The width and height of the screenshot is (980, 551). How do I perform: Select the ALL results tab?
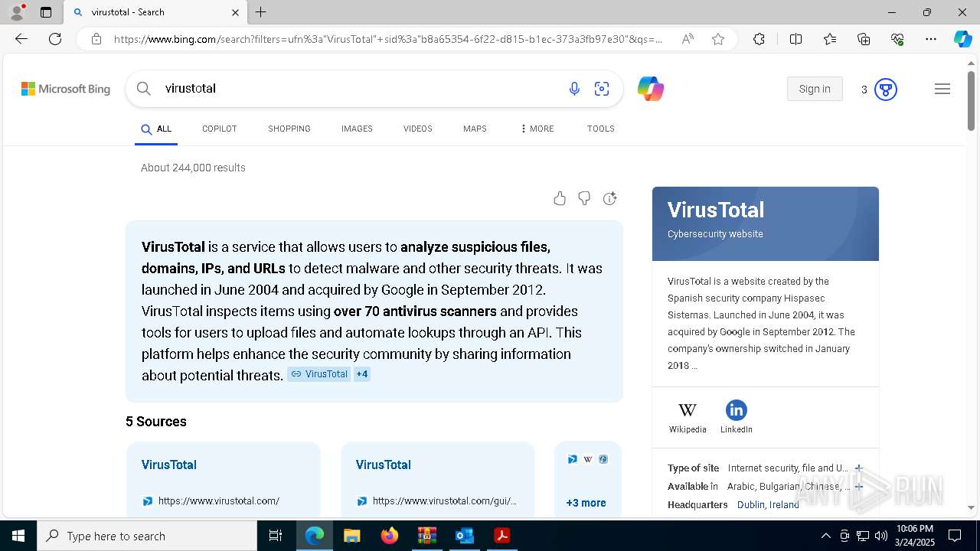click(156, 129)
